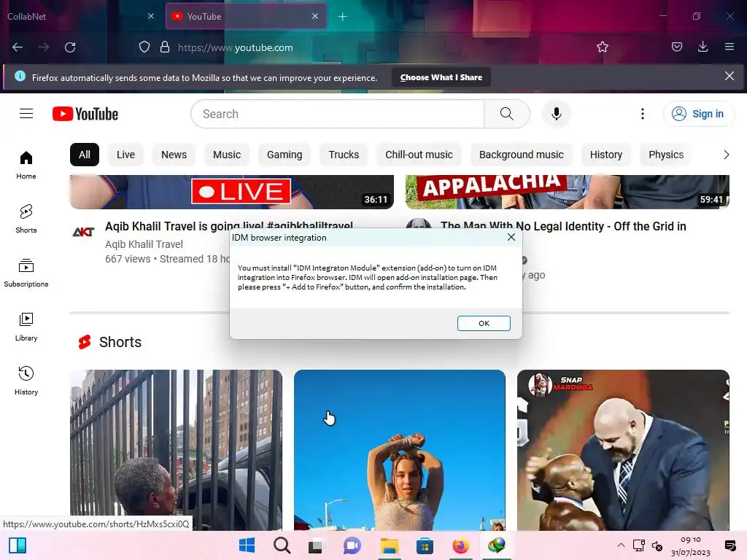The height and width of the screenshot is (560, 747).
Task: Click the AKT channel avatar
Action: 83,232
